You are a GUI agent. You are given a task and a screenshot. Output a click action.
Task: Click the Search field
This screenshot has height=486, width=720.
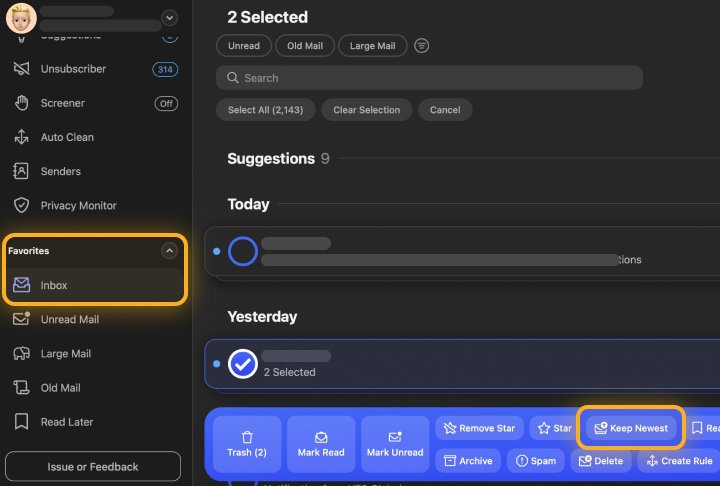click(429, 78)
